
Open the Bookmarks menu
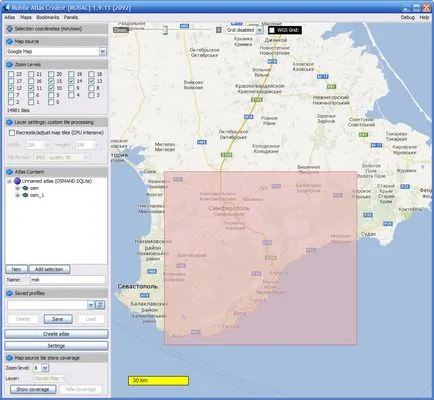tap(48, 17)
